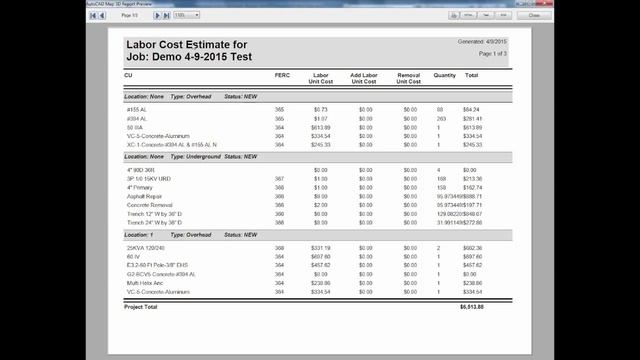This screenshot has width=640, height=360.
Task: Click the '3P 1/0 15KV URD' row name
Action: click(x=149, y=179)
